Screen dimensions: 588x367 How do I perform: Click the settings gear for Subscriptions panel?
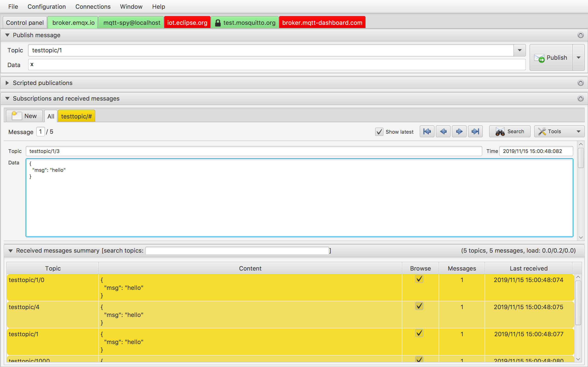click(581, 98)
